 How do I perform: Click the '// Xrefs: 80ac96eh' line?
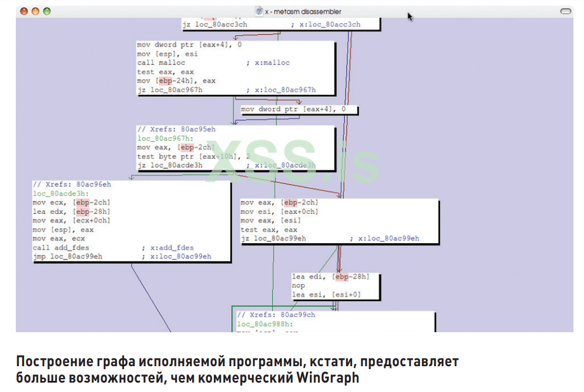point(72,185)
